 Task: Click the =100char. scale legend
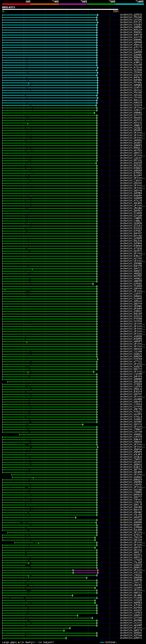pyautogui.click(x=109, y=642)
